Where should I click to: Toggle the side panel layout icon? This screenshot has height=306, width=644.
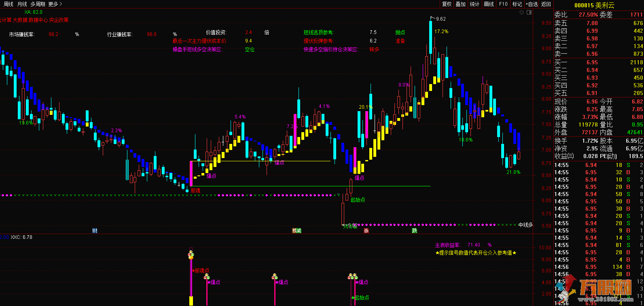coord(529,13)
